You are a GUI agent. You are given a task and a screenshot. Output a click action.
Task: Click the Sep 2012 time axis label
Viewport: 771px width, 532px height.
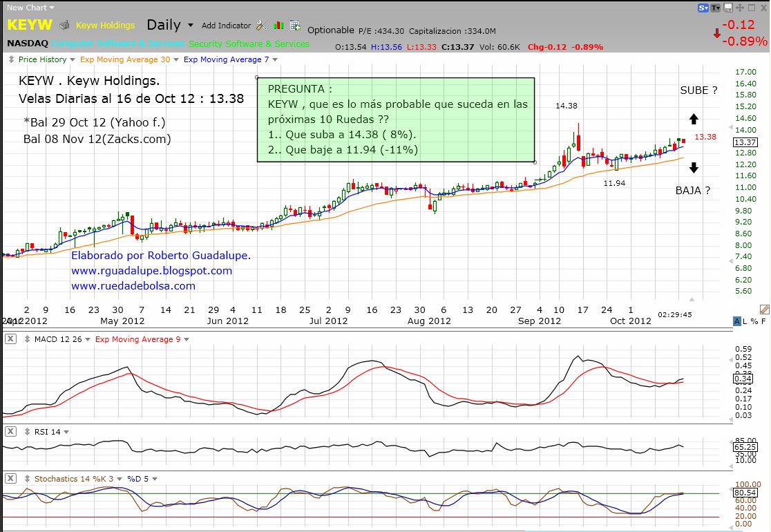540,321
